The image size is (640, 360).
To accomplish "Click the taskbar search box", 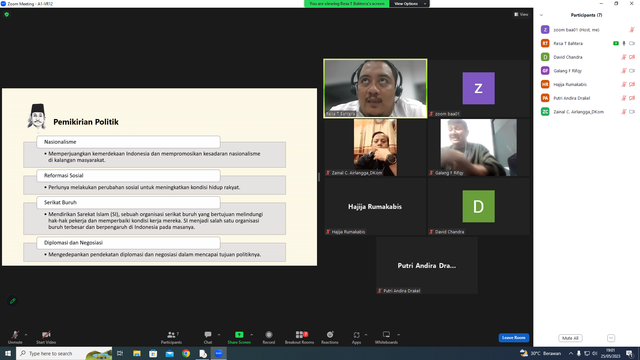I will [64, 353].
